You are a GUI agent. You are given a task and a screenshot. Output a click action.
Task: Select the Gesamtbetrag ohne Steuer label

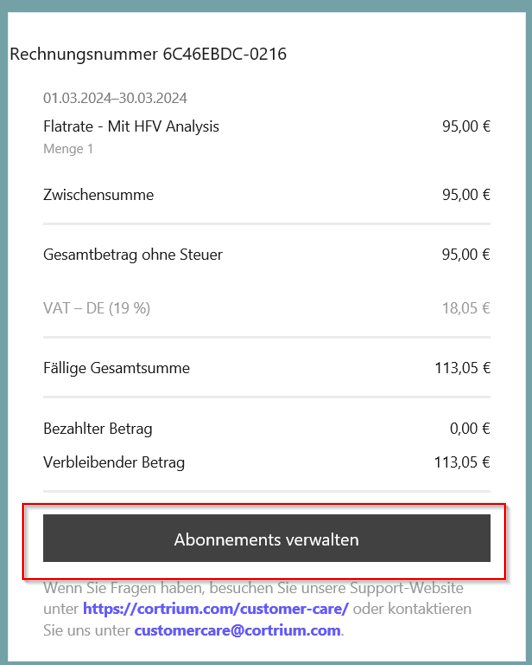133,254
